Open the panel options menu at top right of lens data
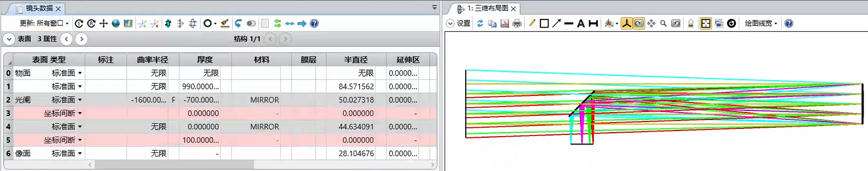This screenshot has height=171, width=868. pos(434,7)
